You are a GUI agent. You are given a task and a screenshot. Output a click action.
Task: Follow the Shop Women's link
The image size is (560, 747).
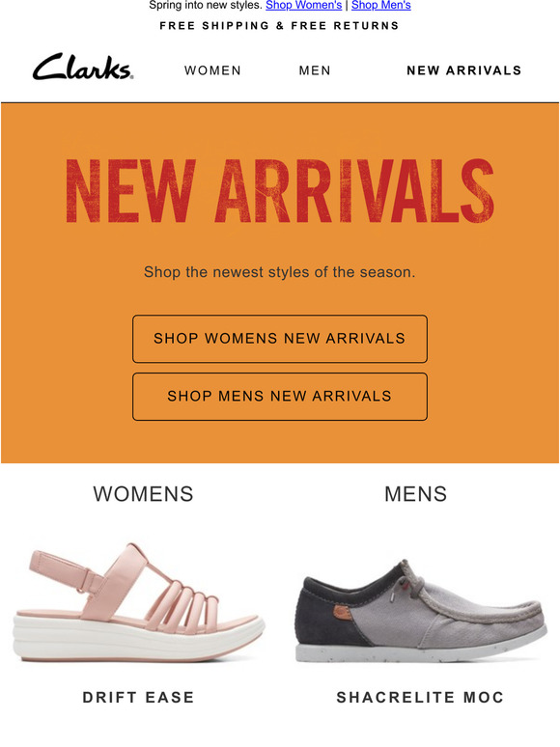(303, 5)
